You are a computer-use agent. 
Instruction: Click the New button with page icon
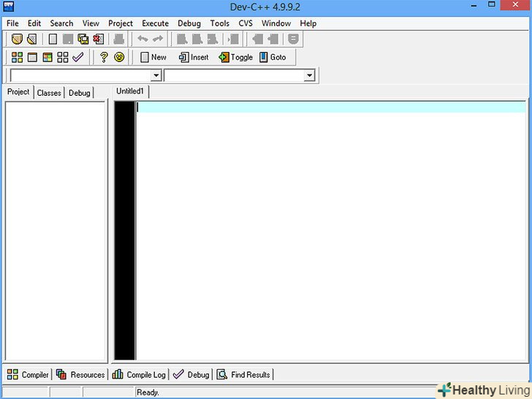[153, 57]
